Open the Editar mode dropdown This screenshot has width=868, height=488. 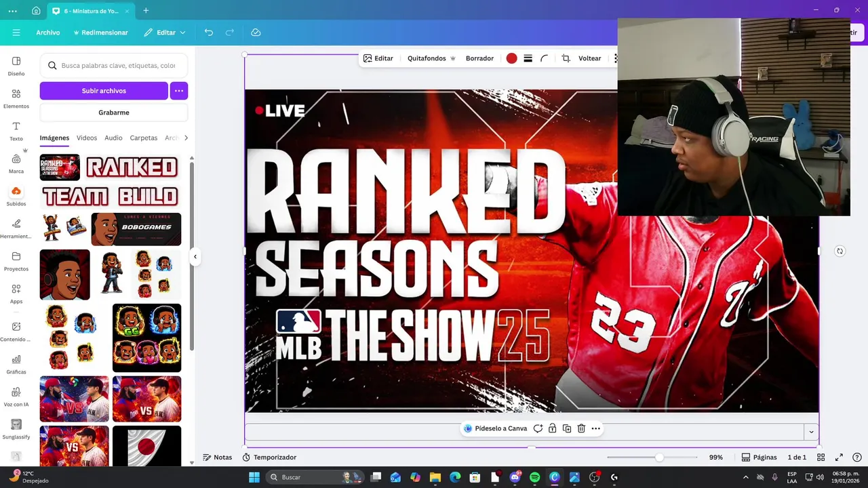coord(165,33)
